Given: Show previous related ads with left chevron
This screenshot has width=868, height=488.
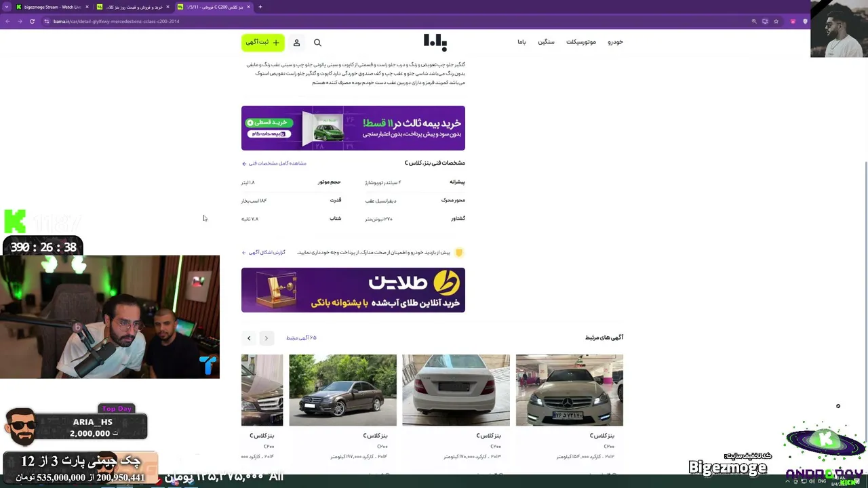Looking at the screenshot, I should [x=249, y=338].
